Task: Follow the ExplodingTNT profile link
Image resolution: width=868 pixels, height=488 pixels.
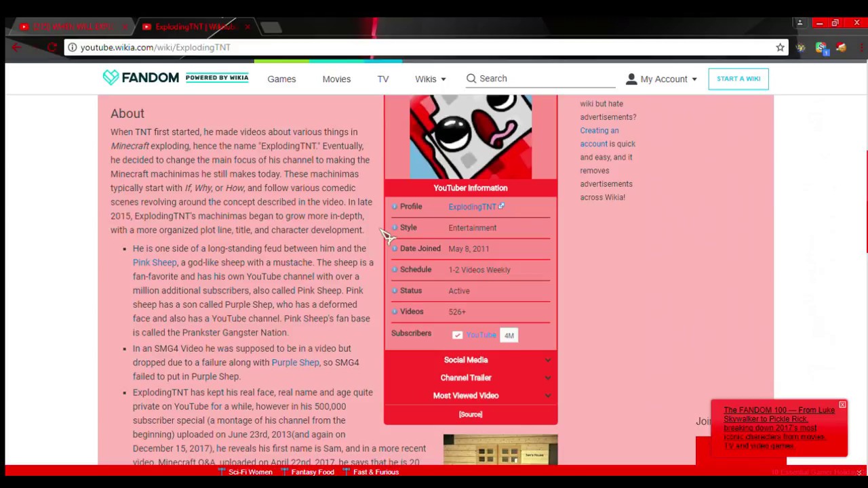Action: (472, 207)
